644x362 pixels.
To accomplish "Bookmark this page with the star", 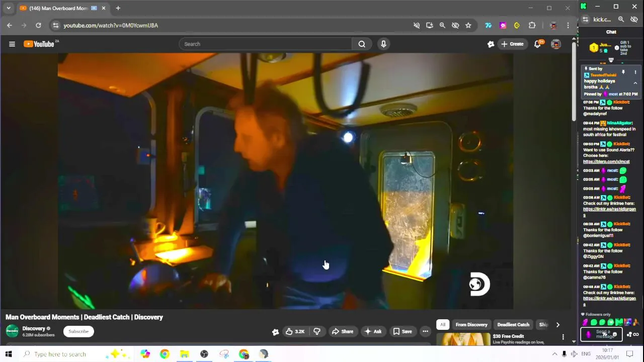I will (468, 25).
